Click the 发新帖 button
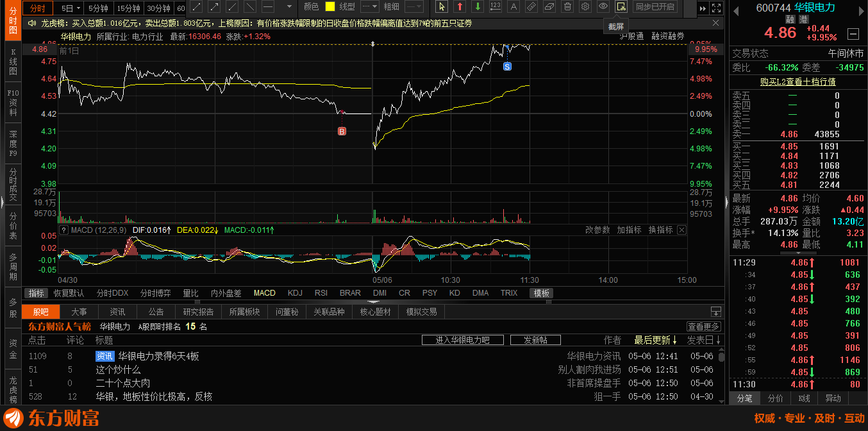This screenshot has height=431, width=868. (535, 340)
